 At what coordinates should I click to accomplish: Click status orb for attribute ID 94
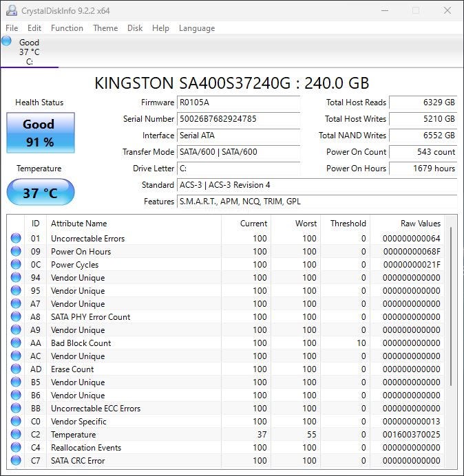coord(16,277)
